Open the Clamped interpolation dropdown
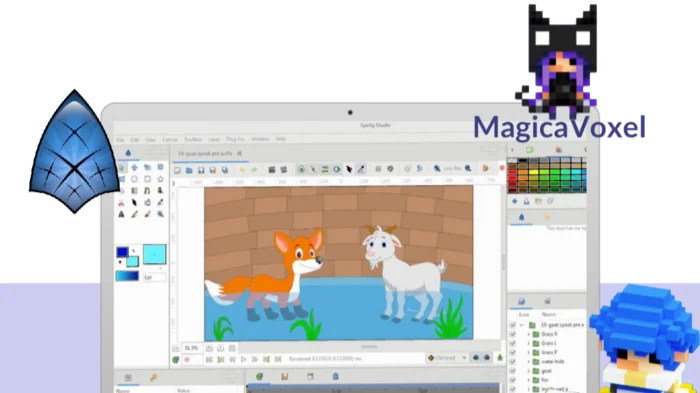Viewport: 700px width, 393px height. pos(447,358)
